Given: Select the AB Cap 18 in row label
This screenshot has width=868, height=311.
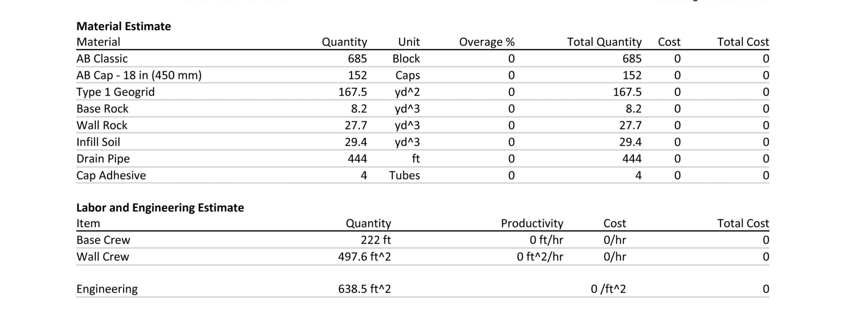Looking at the screenshot, I should coord(139,75).
